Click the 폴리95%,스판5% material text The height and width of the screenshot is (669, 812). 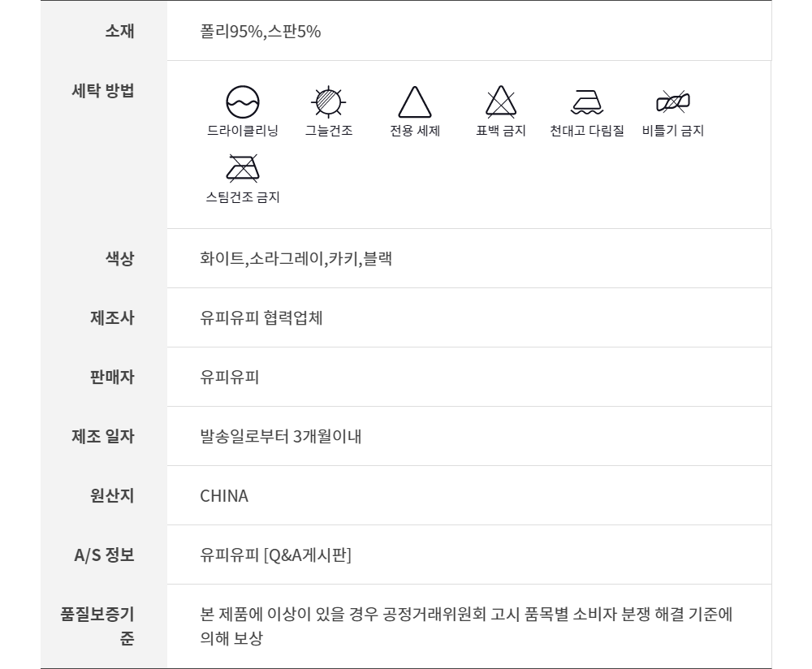point(260,32)
